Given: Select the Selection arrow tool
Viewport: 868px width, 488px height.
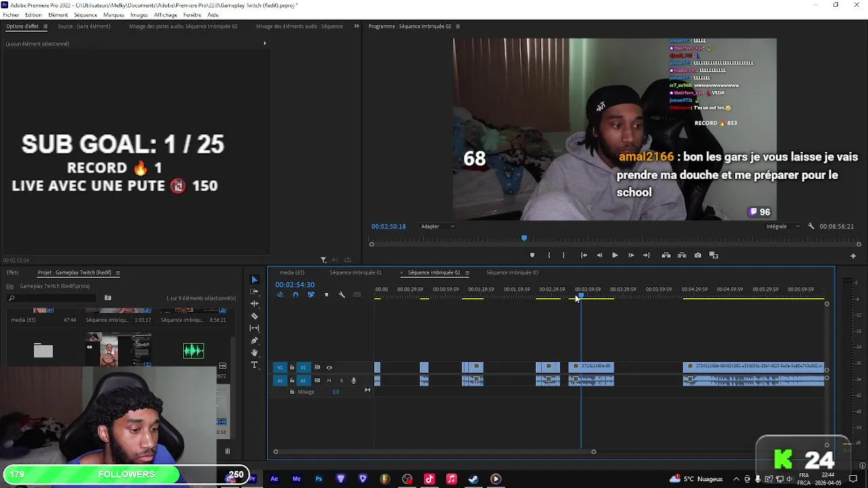Looking at the screenshot, I should [254, 279].
